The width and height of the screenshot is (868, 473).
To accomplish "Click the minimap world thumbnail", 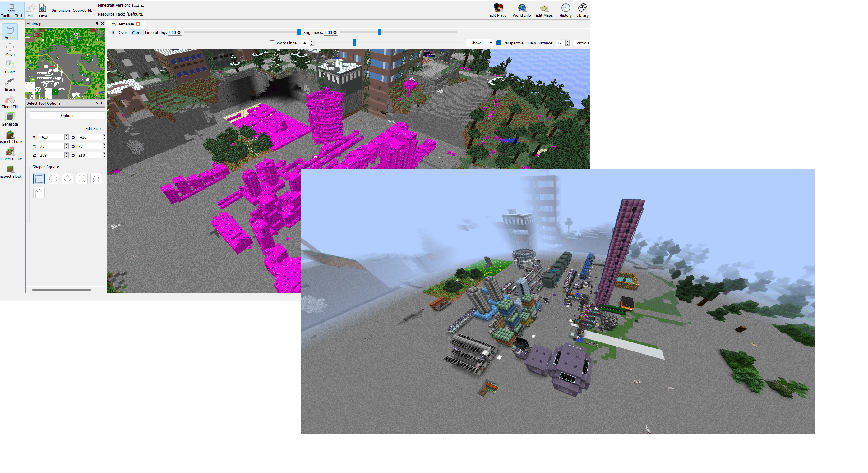I will 65,63.
